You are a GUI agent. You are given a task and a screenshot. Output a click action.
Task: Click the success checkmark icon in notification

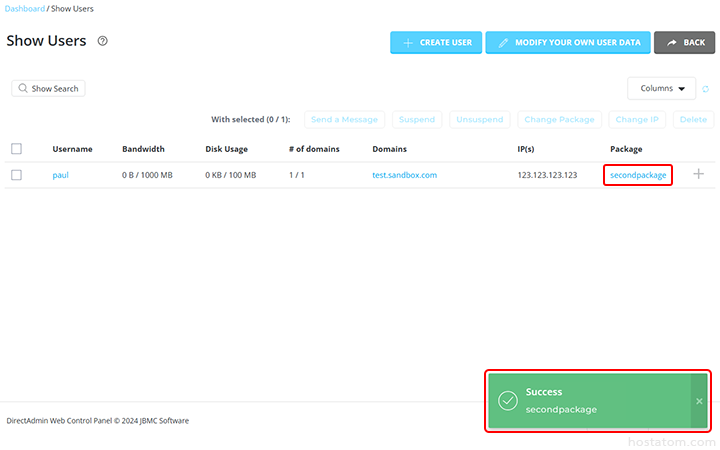pyautogui.click(x=508, y=401)
